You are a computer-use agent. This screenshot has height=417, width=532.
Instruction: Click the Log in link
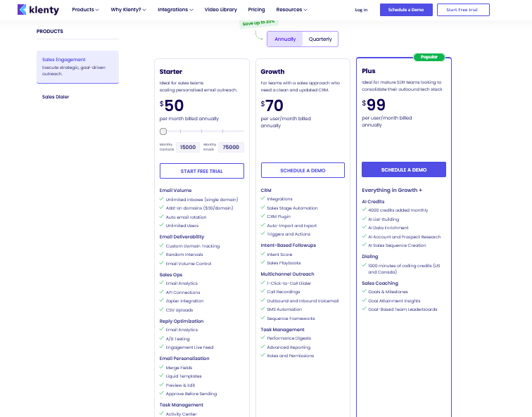[361, 10]
